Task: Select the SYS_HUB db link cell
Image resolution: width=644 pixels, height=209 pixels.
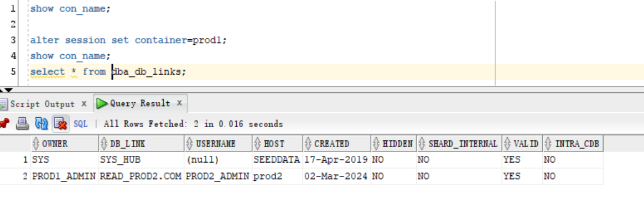Action: [x=142, y=160]
